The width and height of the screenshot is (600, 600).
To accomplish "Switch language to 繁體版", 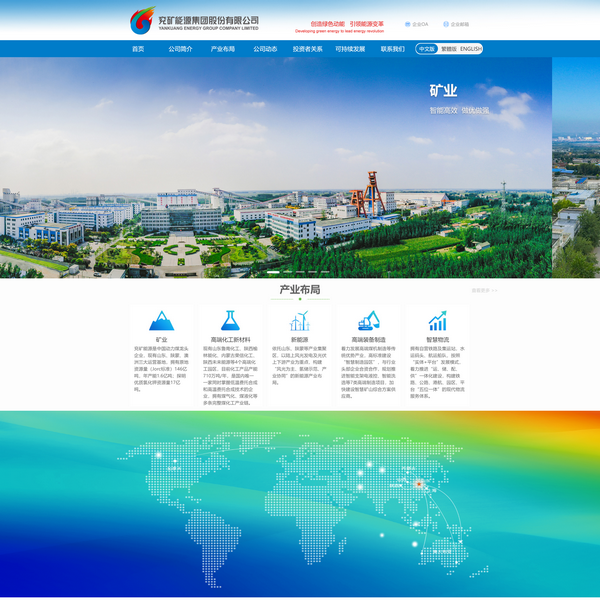I will pyautogui.click(x=449, y=48).
